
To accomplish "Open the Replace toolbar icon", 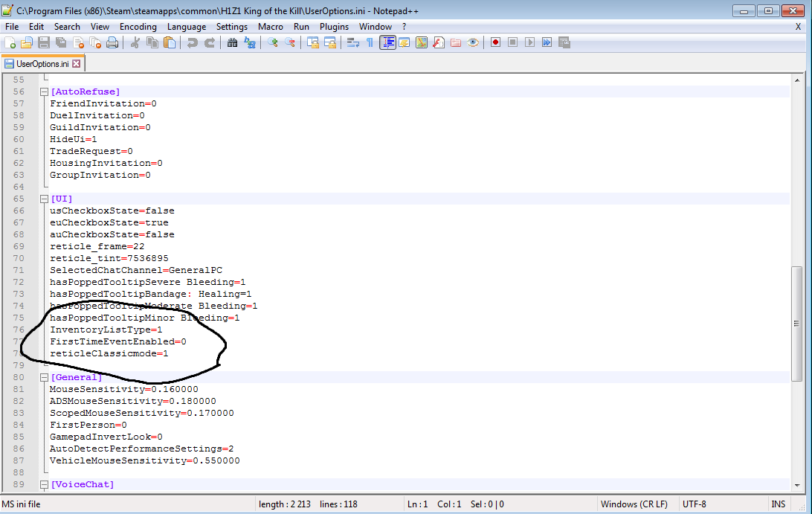I will [250, 42].
